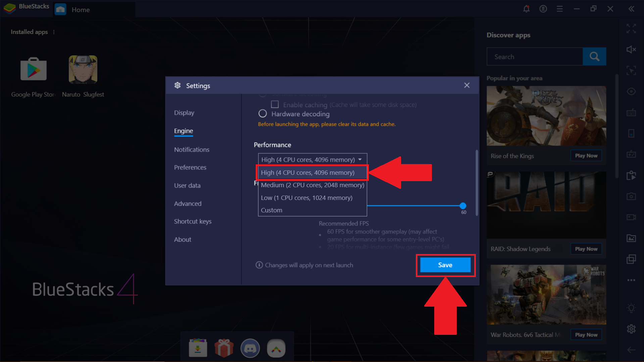
Task: Open sidebar settings gear icon
Action: [631, 329]
